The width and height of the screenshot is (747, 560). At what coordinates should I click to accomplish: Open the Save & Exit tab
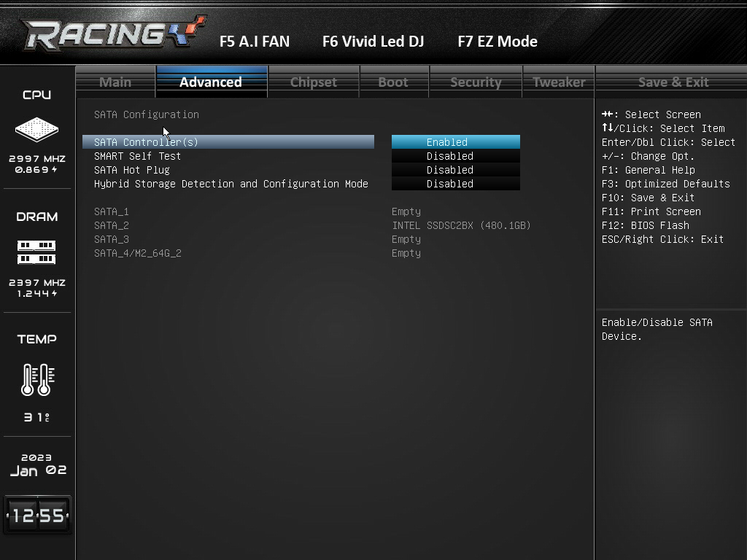[673, 82]
